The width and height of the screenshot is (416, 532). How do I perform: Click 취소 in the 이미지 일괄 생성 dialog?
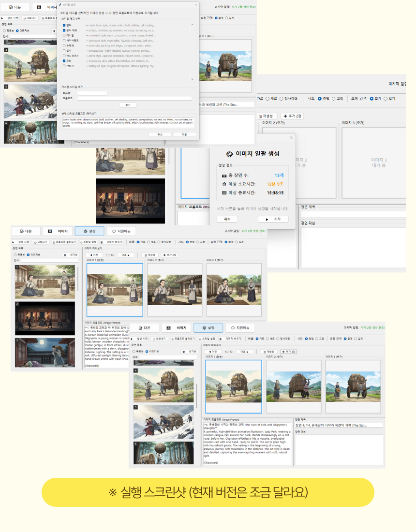tap(227, 219)
